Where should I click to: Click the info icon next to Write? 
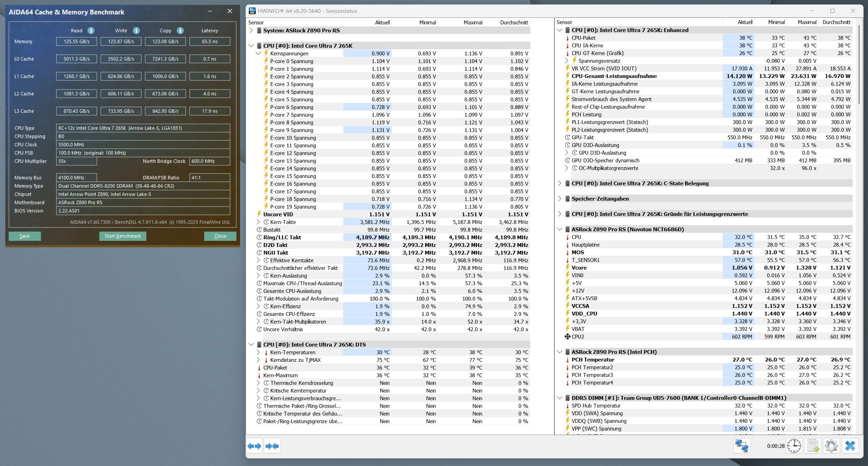pyautogui.click(x=136, y=31)
